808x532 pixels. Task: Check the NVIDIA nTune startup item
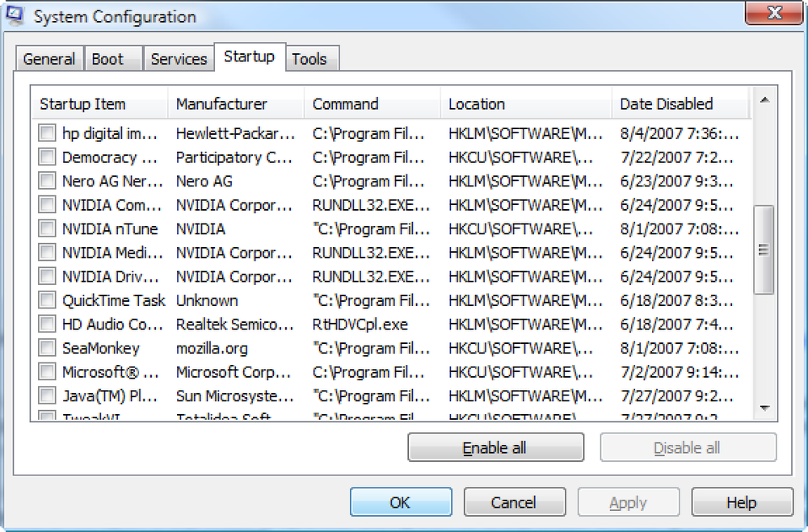click(47, 228)
